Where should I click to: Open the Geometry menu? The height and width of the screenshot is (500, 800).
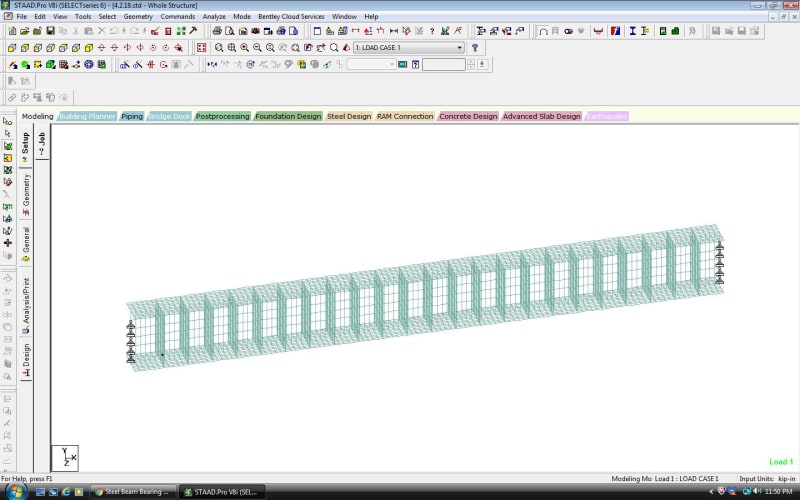[138, 16]
